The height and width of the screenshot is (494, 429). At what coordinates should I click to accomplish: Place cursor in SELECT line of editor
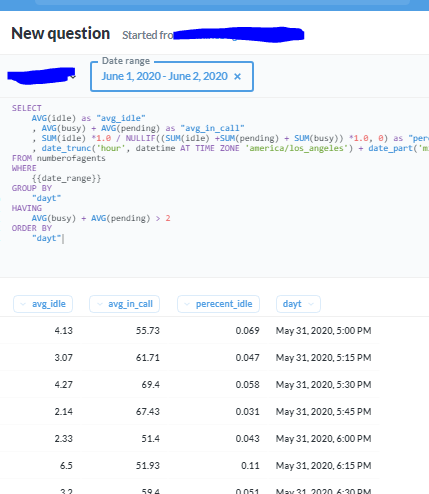(27, 108)
